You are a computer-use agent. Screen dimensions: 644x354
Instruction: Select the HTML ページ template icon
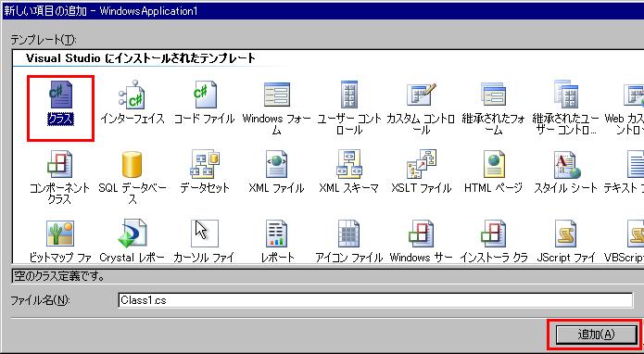click(493, 164)
